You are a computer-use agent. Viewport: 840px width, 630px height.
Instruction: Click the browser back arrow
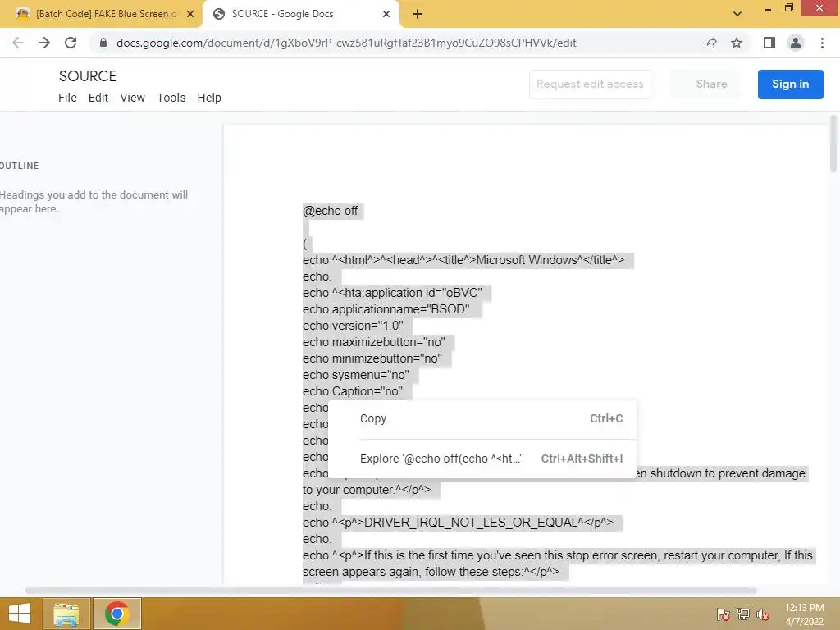click(x=18, y=43)
